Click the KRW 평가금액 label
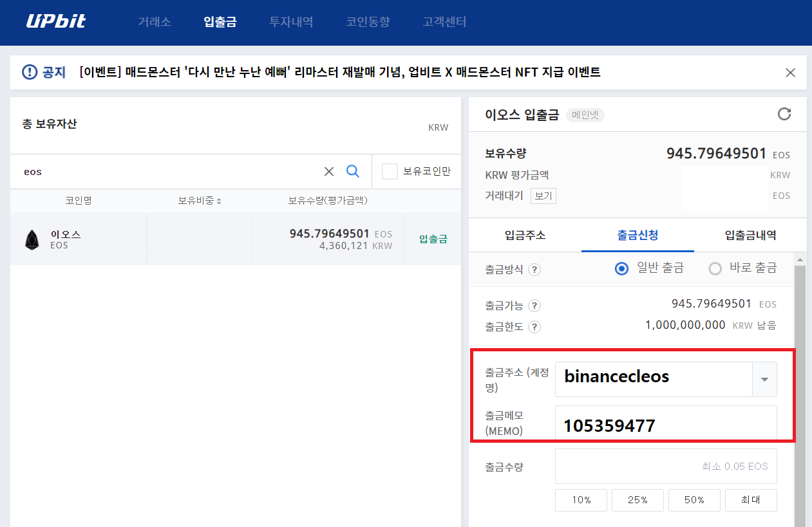This screenshot has width=812, height=527. 516,175
